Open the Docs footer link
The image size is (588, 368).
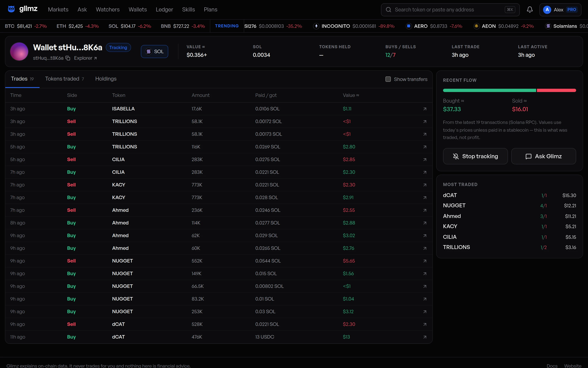tap(552, 366)
